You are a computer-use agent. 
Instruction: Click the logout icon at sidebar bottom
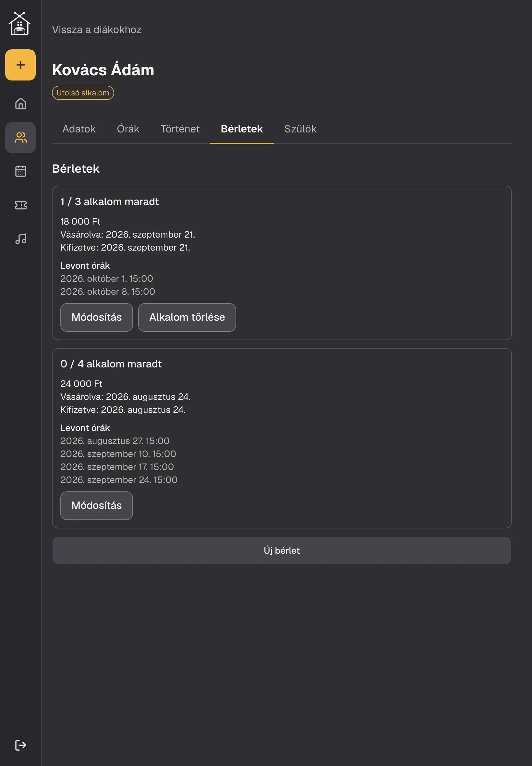point(20,745)
